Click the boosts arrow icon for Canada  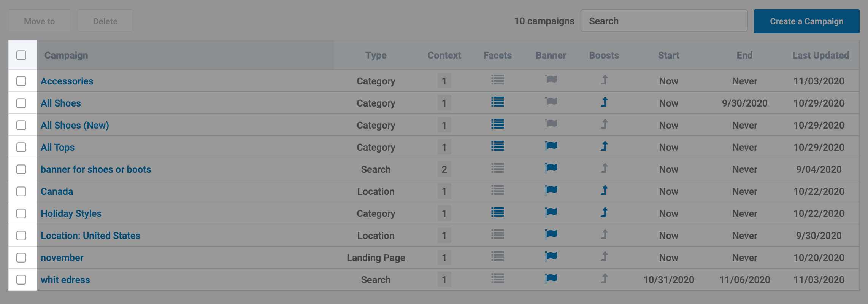pyautogui.click(x=604, y=190)
